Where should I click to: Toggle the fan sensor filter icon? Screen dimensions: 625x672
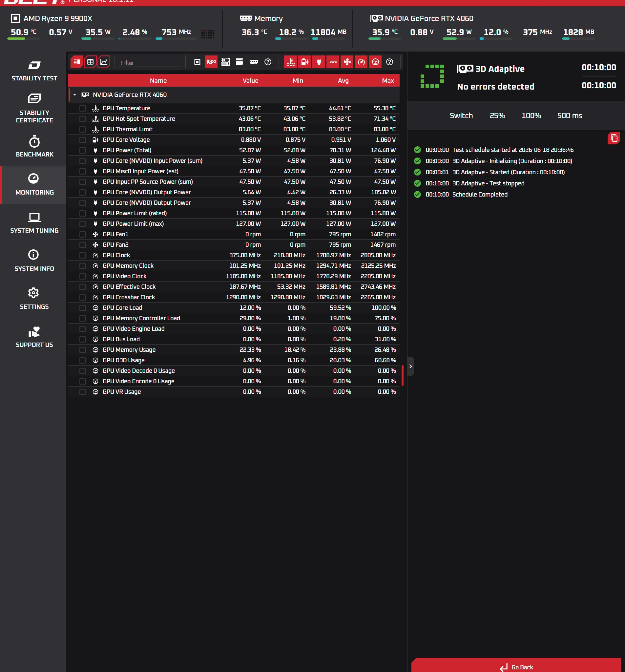(347, 62)
